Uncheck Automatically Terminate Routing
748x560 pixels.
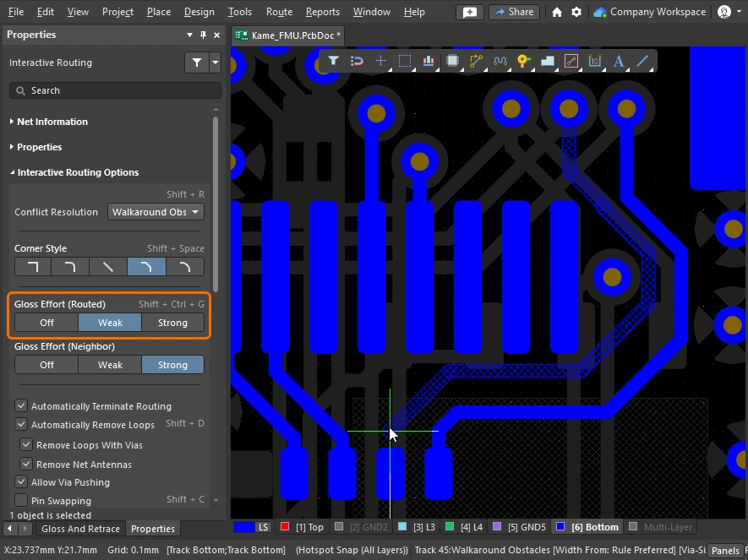point(22,406)
